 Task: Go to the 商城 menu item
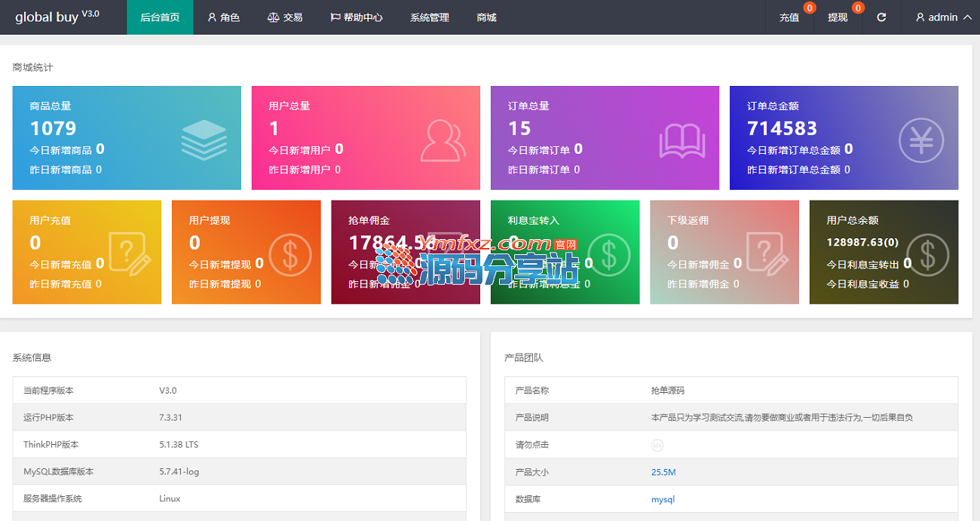point(487,17)
